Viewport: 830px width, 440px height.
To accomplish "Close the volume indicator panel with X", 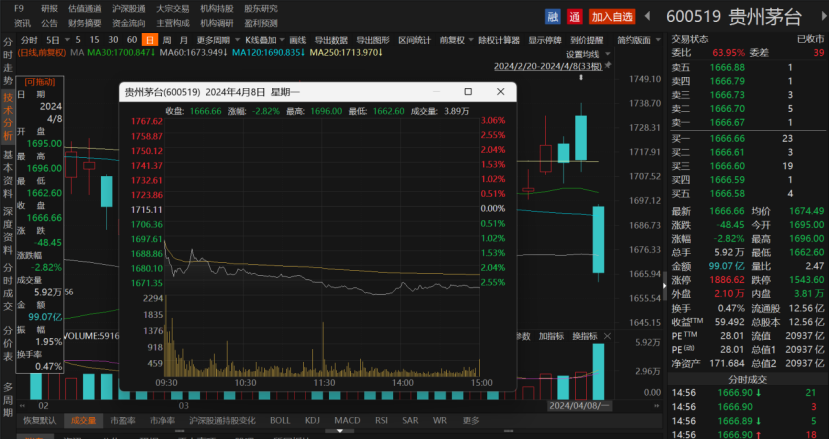I will point(607,336).
